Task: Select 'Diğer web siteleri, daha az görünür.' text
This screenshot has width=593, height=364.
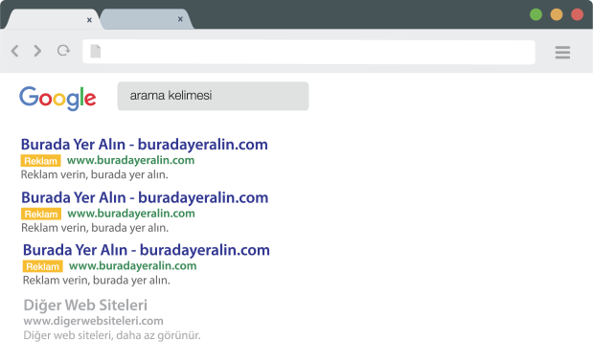Action: 112,335
